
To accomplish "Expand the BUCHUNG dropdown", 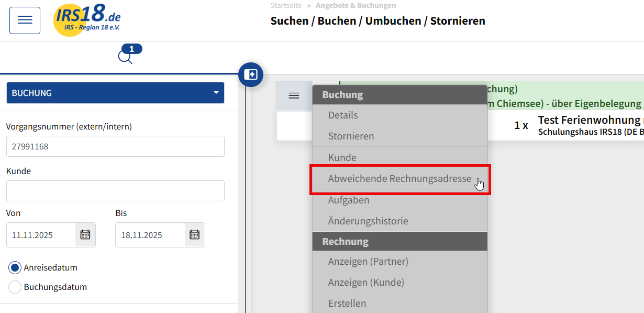I will tap(115, 93).
